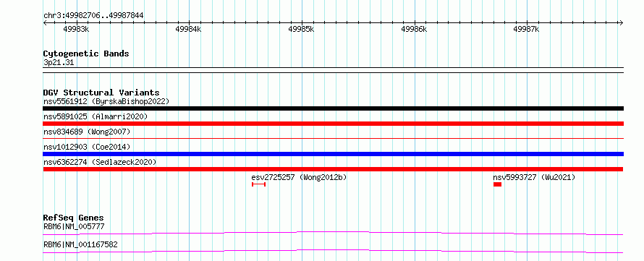The height and width of the screenshot is (261, 644).
Task: Click the red nsv6362274 variant bar
Action: (x=333, y=169)
